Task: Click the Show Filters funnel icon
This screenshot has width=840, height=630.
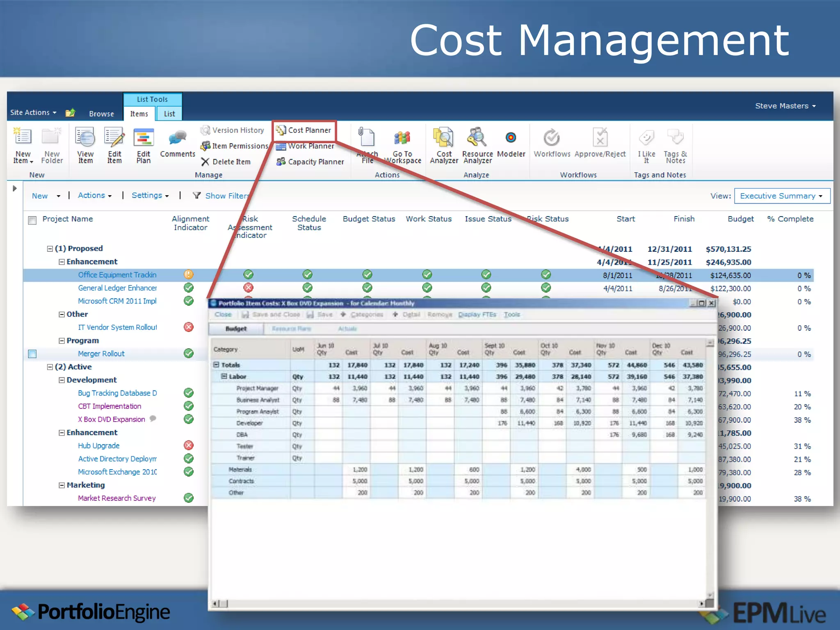Action: tap(197, 195)
